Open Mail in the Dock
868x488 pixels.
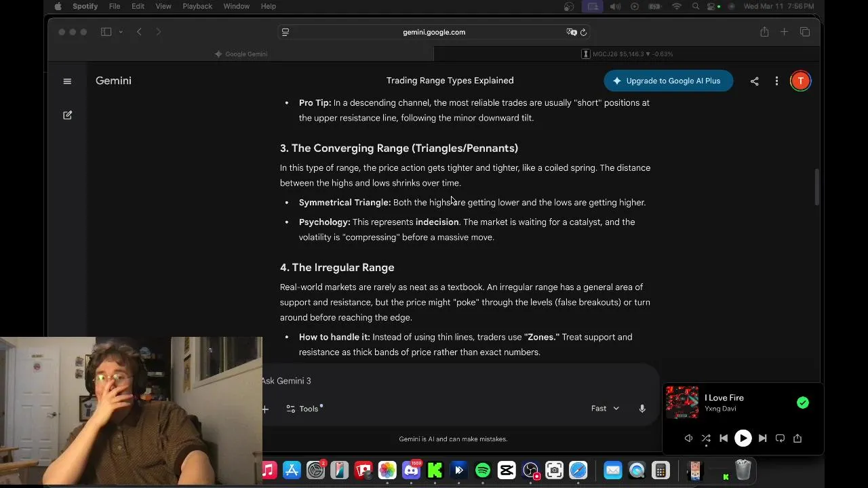pyautogui.click(x=613, y=470)
